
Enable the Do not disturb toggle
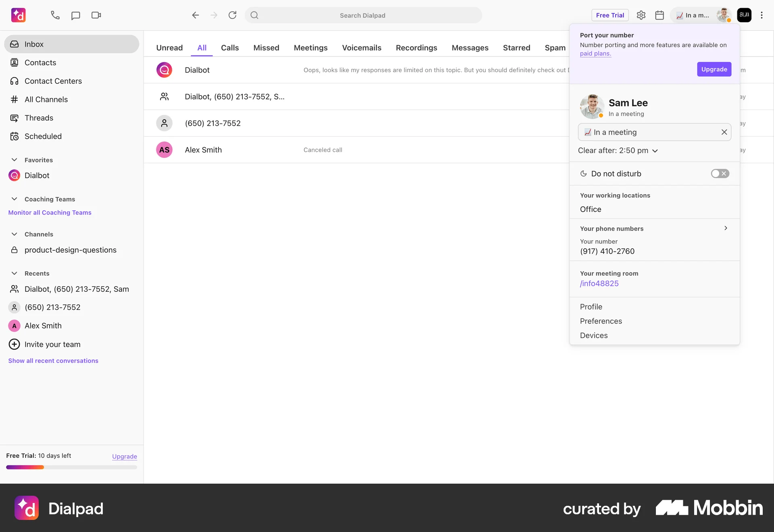coord(720,173)
